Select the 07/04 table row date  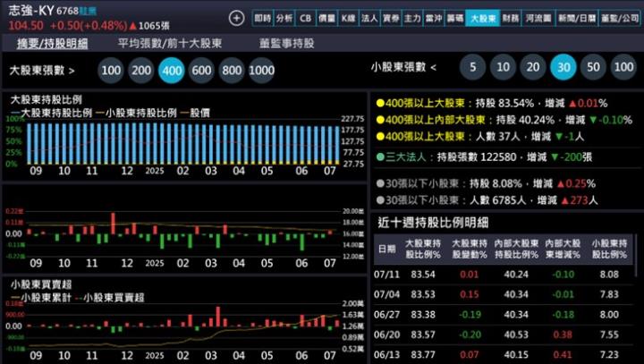[386, 294]
